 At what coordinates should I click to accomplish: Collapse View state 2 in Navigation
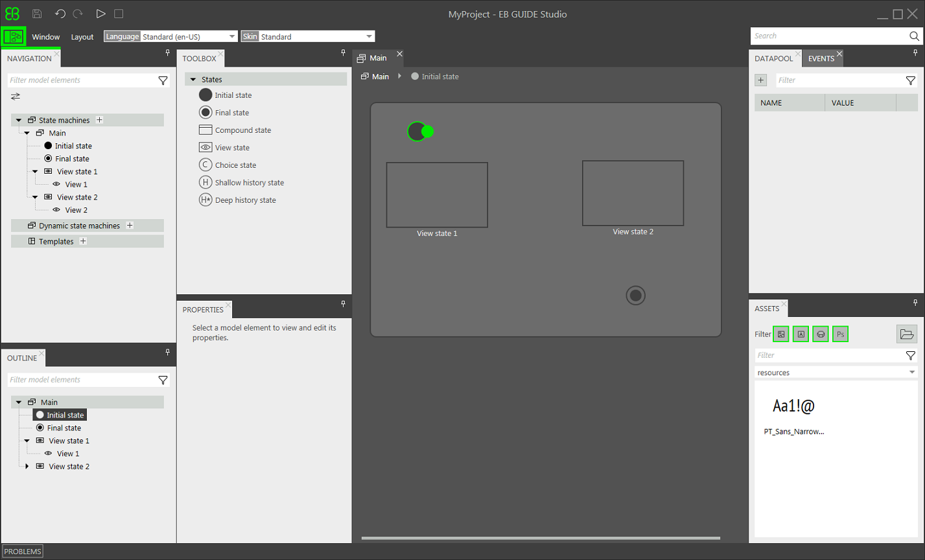coord(35,197)
